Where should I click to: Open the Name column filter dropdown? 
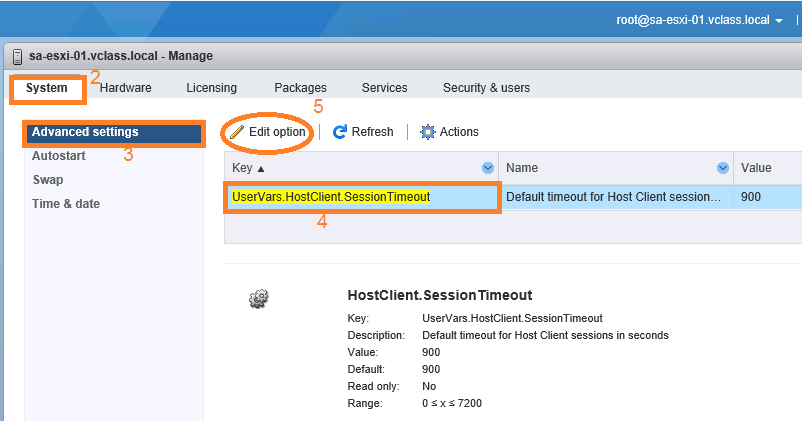(723, 168)
